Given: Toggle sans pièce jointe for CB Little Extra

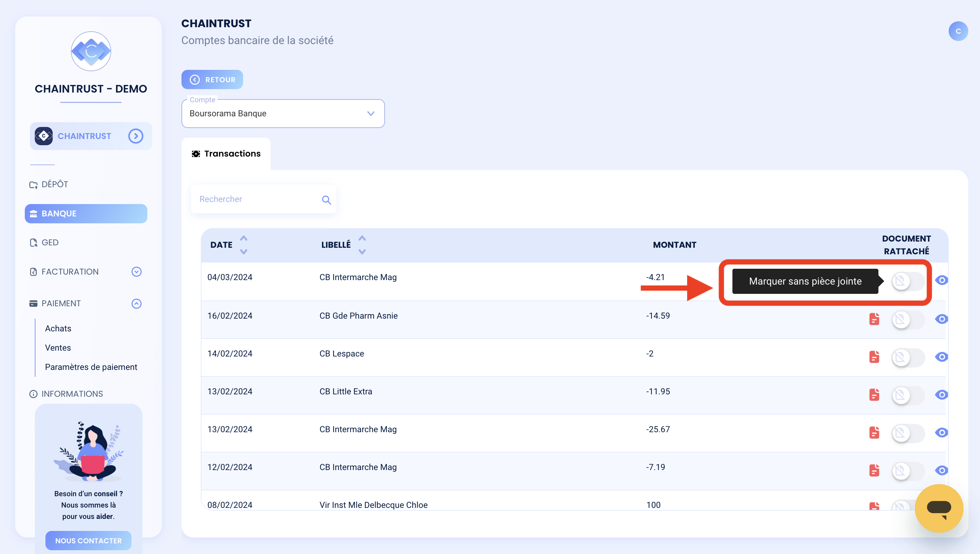Looking at the screenshot, I should pos(908,395).
